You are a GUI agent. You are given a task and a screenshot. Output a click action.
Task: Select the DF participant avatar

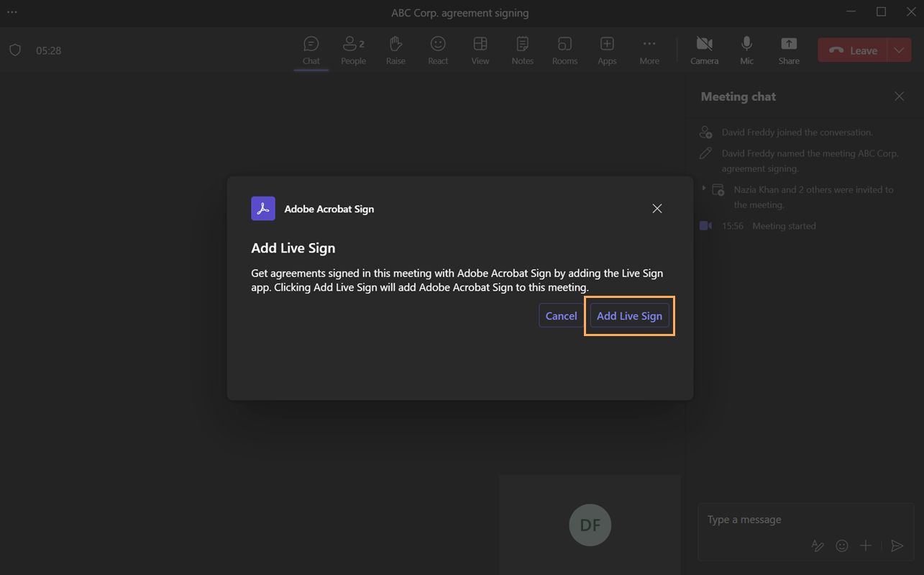click(590, 525)
